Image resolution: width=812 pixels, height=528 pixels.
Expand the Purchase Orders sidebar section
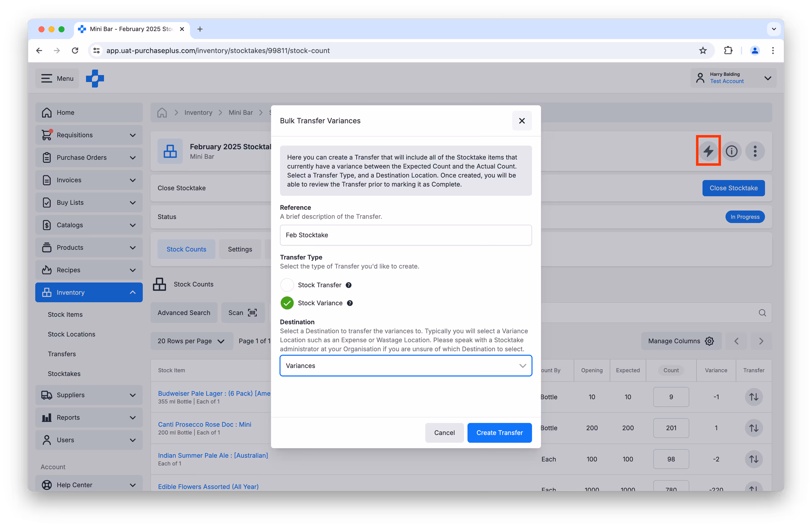(x=89, y=158)
